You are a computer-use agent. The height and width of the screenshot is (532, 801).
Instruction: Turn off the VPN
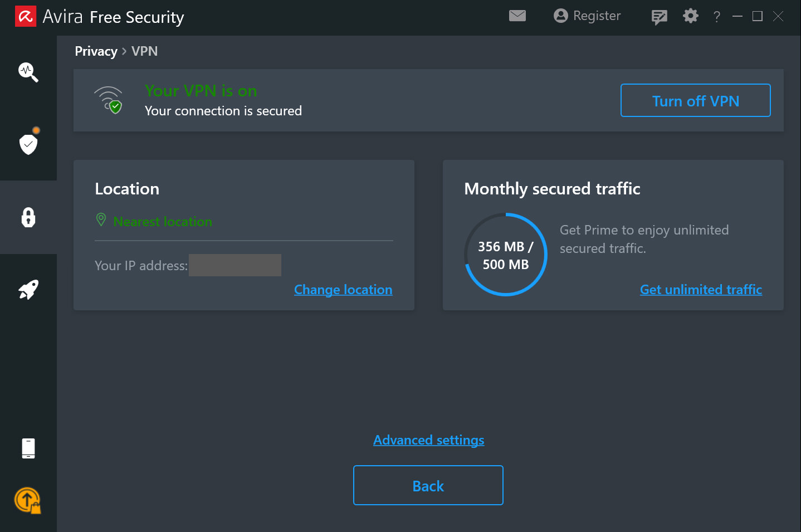click(x=695, y=101)
